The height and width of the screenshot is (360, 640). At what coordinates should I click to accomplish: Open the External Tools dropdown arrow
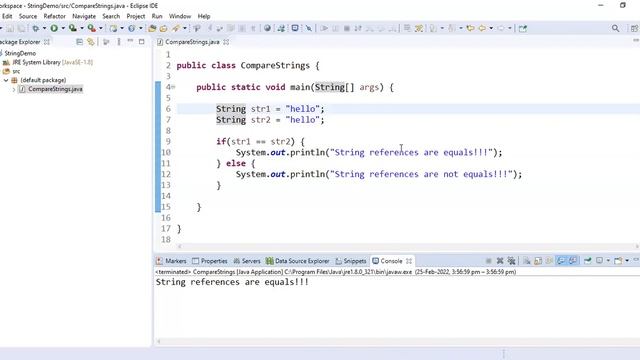click(100, 28)
